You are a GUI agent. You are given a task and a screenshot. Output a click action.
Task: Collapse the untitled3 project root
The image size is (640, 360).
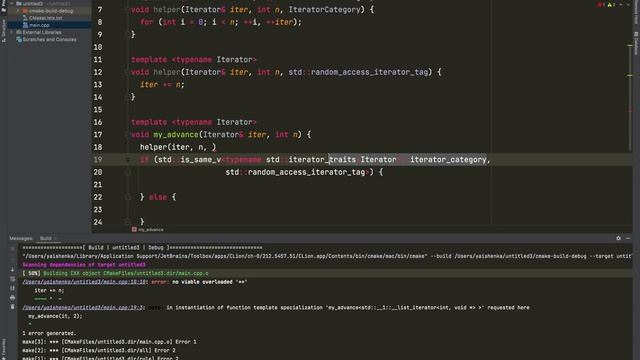(12, 4)
